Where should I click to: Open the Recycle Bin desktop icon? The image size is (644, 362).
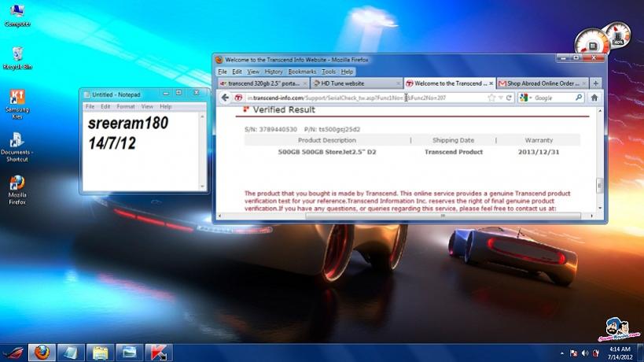pyautogui.click(x=17, y=58)
